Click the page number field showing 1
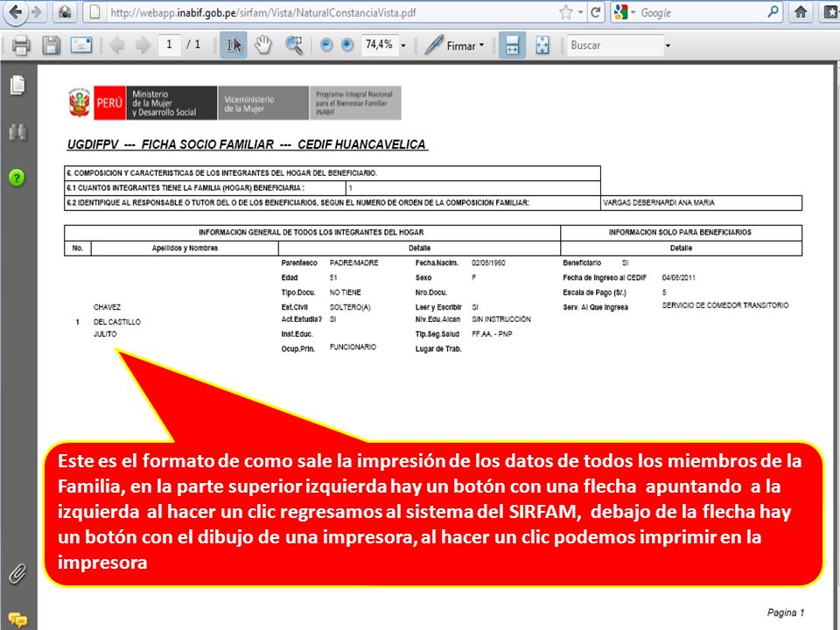 tap(169, 45)
